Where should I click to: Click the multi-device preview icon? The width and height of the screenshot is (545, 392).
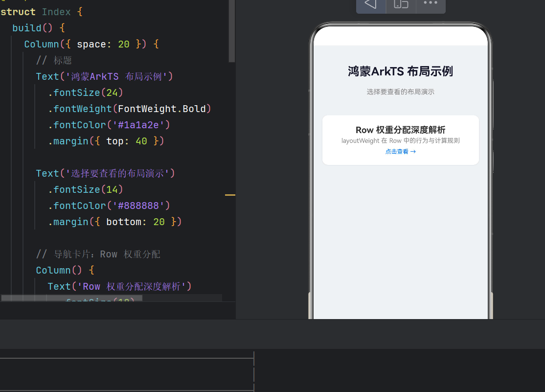[x=401, y=4]
